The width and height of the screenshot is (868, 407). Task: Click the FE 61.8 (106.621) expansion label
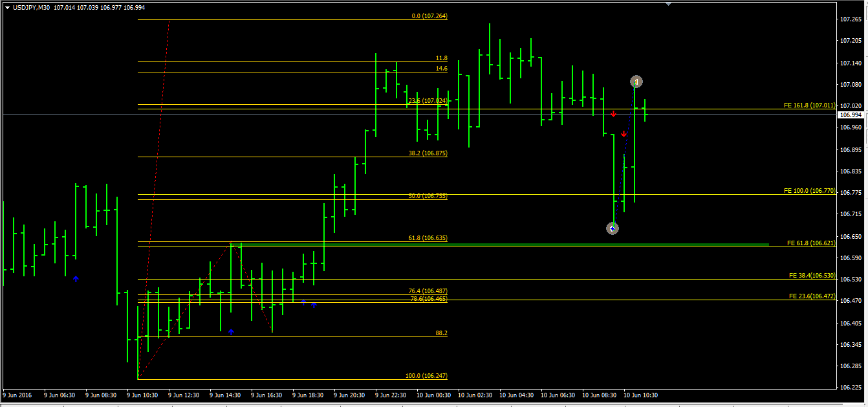point(812,243)
